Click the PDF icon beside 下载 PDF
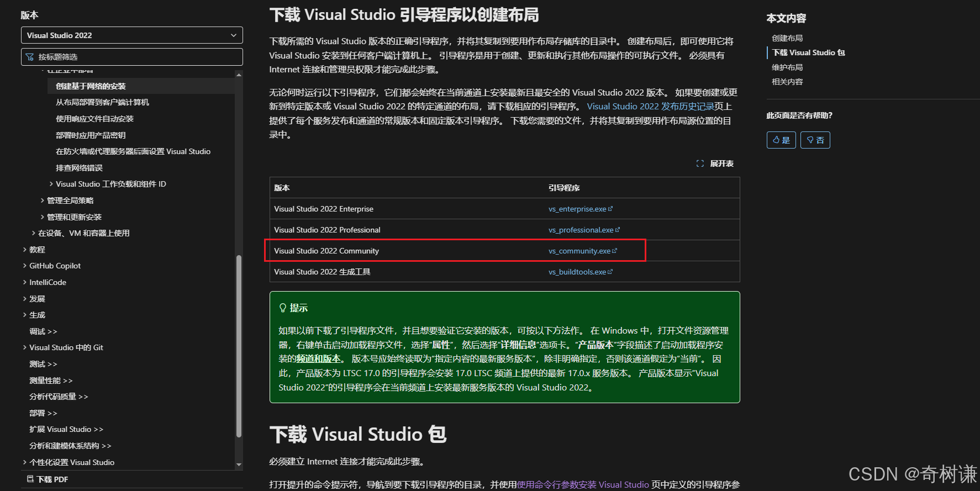Screen dimensions: 980x491 point(30,479)
